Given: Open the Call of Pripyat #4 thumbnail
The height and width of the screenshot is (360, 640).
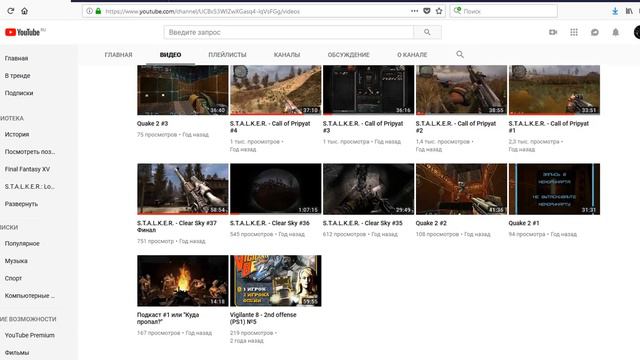Looking at the screenshot, I should (x=276, y=90).
